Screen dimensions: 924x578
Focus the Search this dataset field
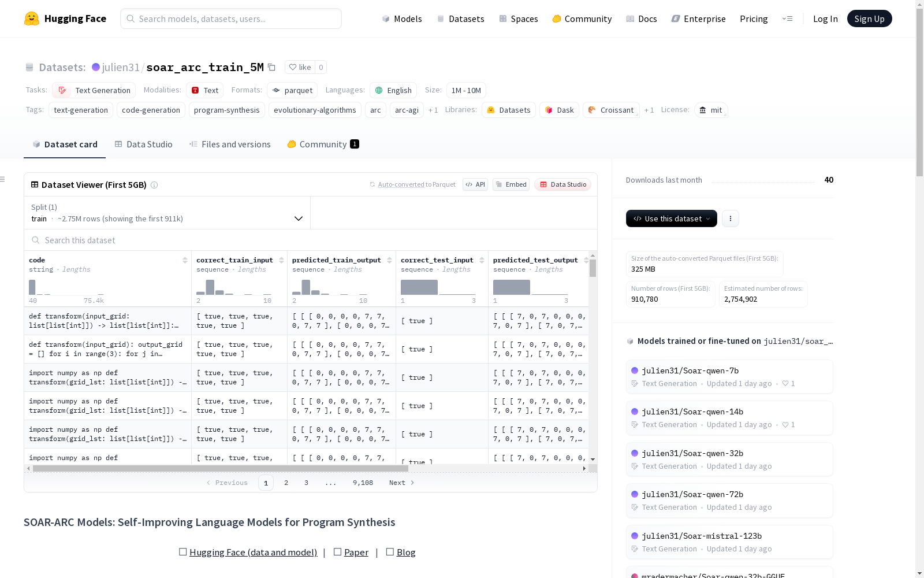coord(311,240)
